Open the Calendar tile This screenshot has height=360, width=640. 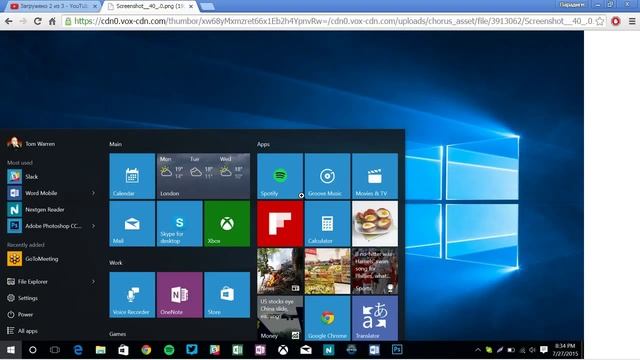coord(132,176)
